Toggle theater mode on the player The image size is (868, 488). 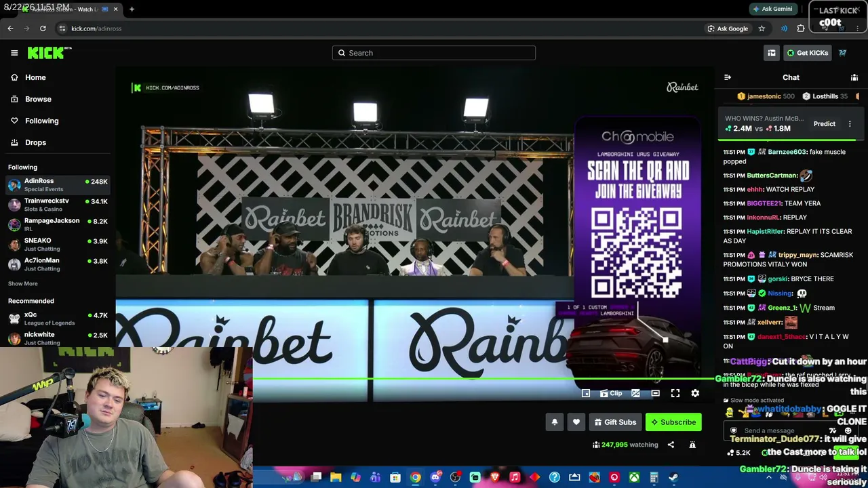click(655, 393)
